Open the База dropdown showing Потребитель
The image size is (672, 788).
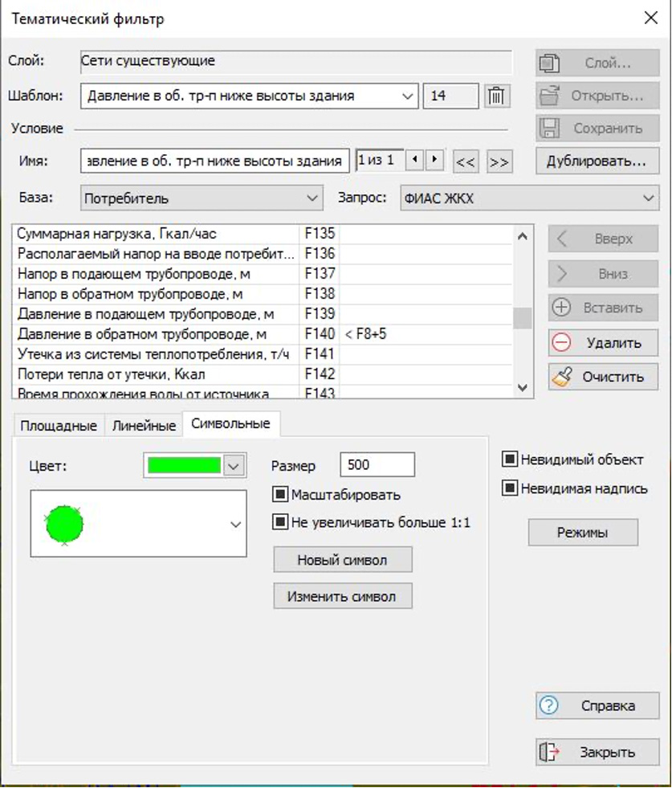(312, 198)
